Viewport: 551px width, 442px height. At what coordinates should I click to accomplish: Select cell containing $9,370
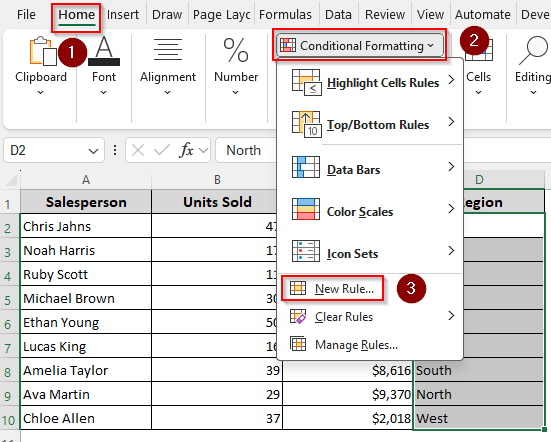(x=348, y=394)
